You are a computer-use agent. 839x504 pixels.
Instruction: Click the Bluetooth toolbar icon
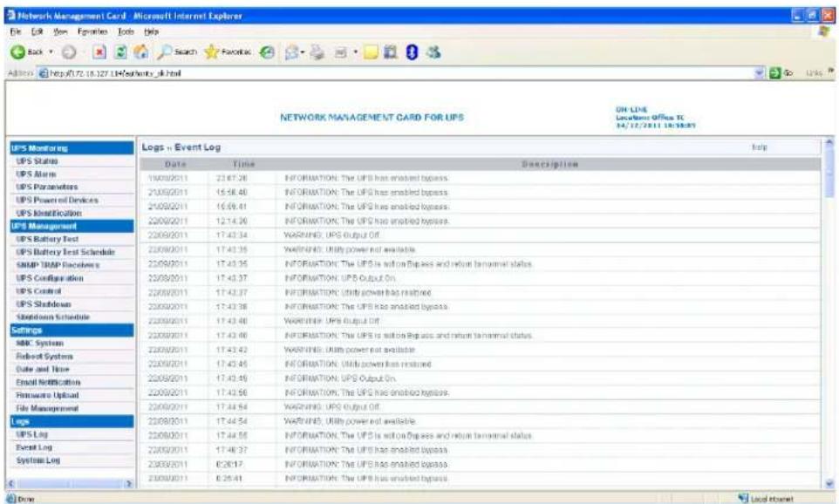pos(412,52)
